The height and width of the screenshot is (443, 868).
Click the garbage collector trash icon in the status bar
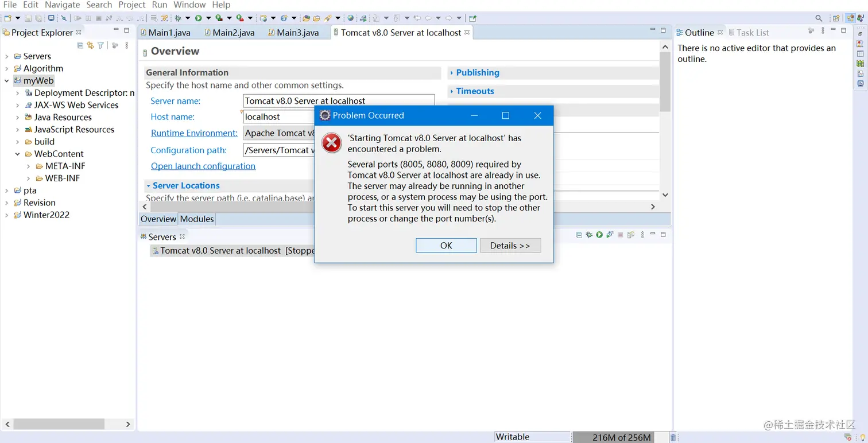click(673, 438)
